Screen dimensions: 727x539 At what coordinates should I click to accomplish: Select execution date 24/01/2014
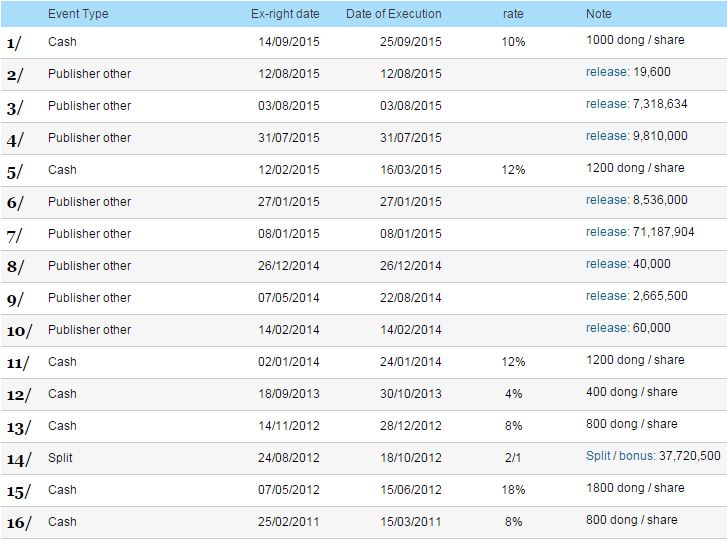411,361
